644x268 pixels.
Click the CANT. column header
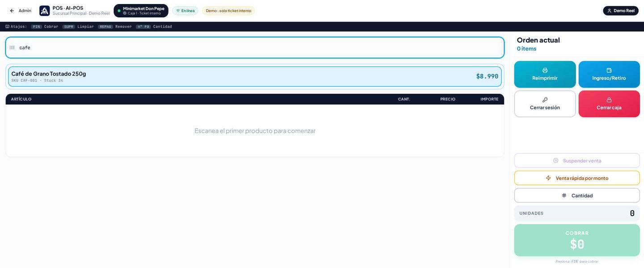pos(404,99)
